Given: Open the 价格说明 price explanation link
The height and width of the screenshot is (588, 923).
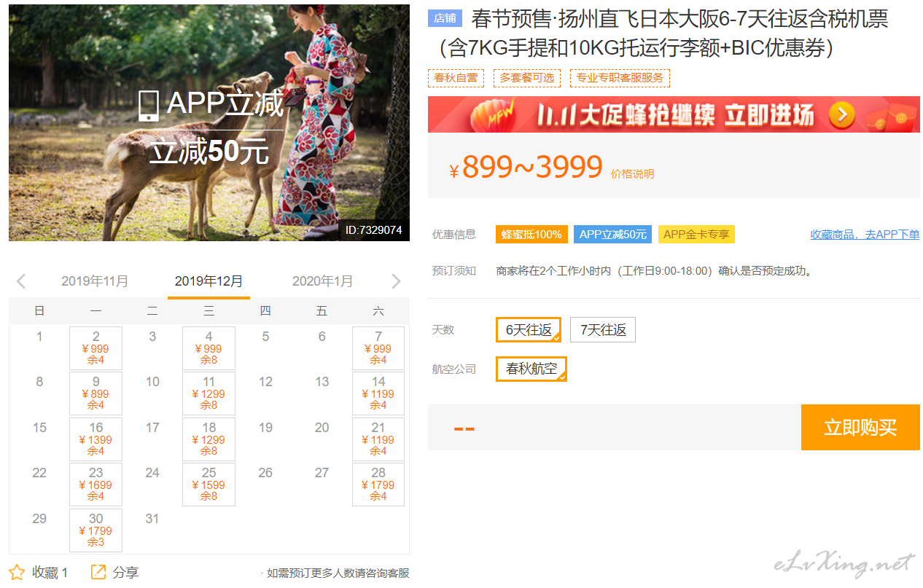Looking at the screenshot, I should pyautogui.click(x=632, y=174).
